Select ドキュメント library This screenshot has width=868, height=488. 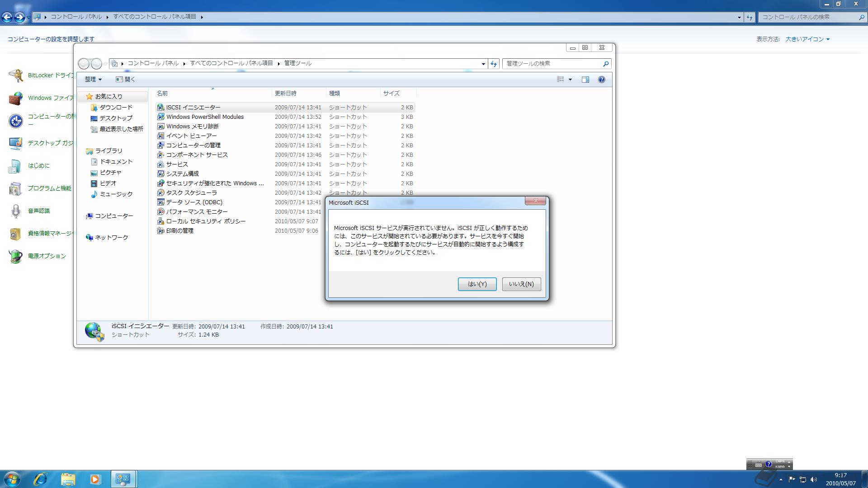pyautogui.click(x=116, y=162)
